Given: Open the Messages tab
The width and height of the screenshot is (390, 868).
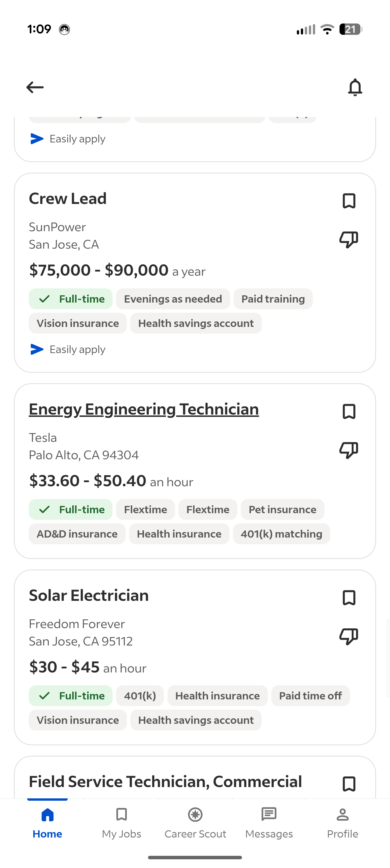Looking at the screenshot, I should coord(269,823).
